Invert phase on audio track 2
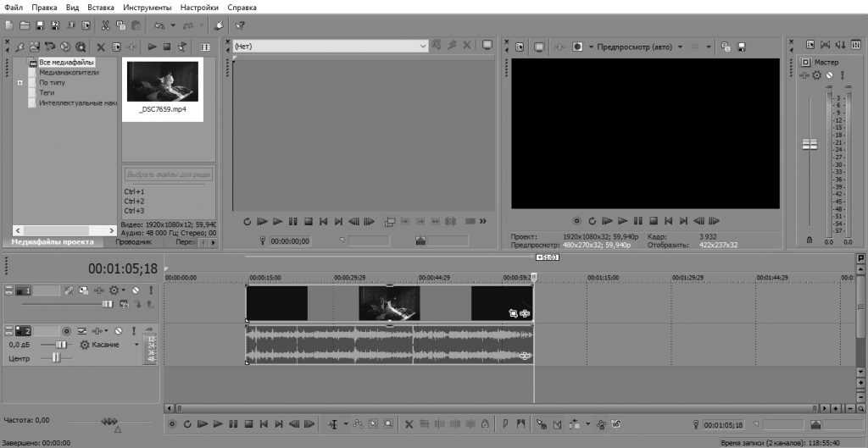Viewport: 868px width, 448px height. click(x=82, y=331)
